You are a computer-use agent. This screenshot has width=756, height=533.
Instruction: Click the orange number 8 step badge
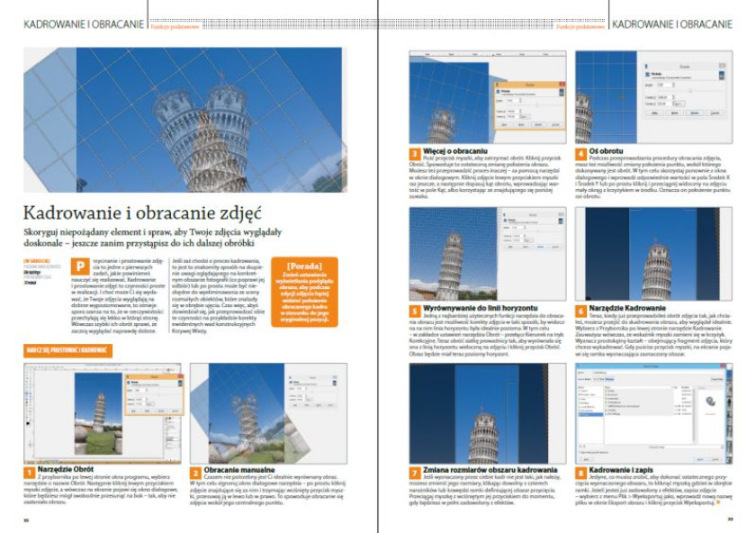click(x=581, y=474)
